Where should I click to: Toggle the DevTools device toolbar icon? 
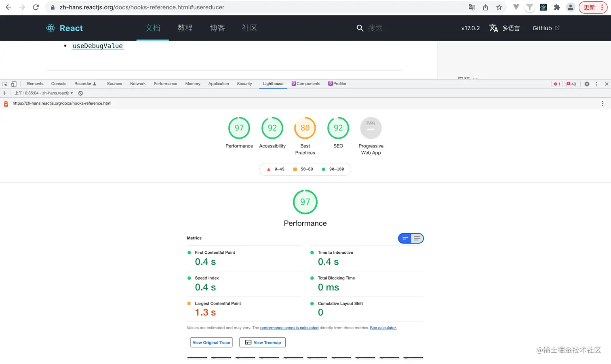pos(14,84)
